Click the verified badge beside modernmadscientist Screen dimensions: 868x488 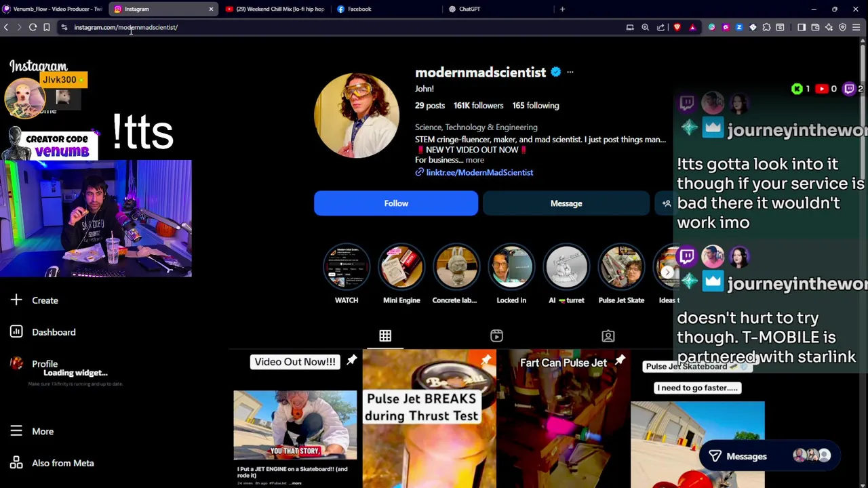[555, 72]
